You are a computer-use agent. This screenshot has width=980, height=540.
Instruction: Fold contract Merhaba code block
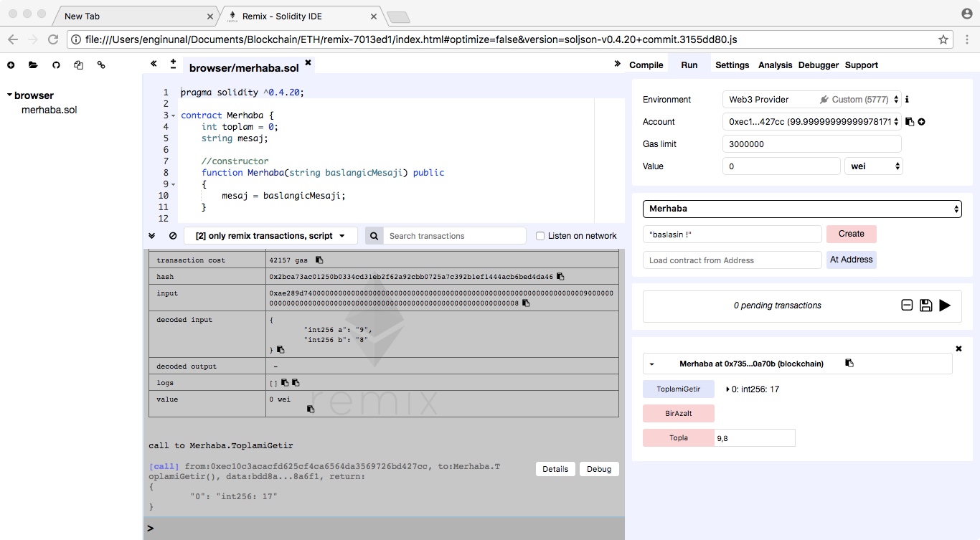174,115
